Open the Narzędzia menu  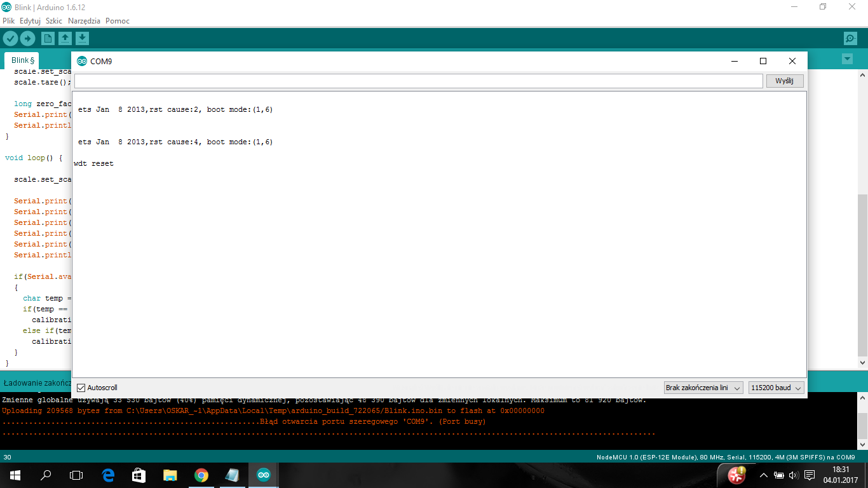pos(84,21)
